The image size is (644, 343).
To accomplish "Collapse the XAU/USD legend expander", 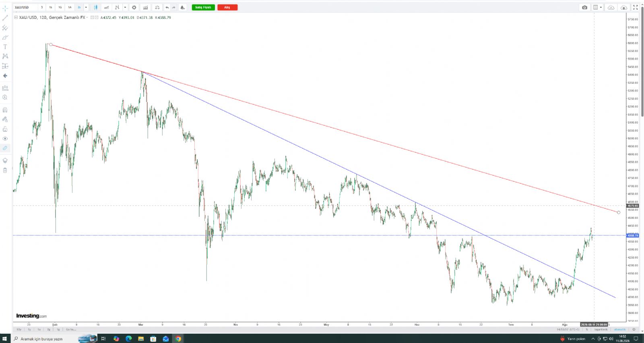I will coord(16,17).
